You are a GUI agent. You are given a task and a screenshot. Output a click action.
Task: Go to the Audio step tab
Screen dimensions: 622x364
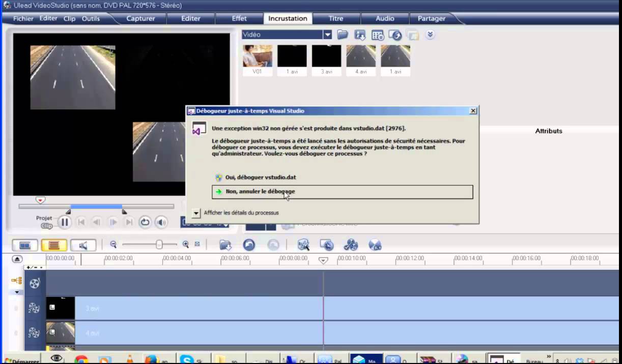point(385,18)
